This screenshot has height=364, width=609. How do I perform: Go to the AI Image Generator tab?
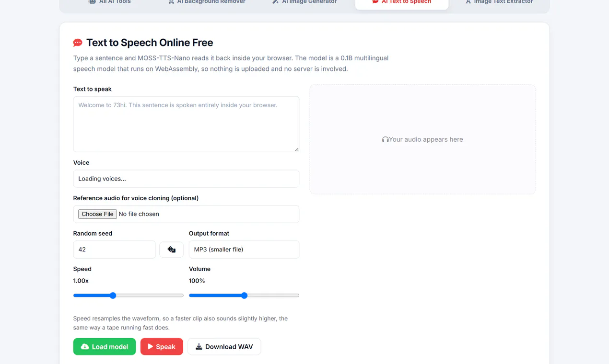coord(304,2)
